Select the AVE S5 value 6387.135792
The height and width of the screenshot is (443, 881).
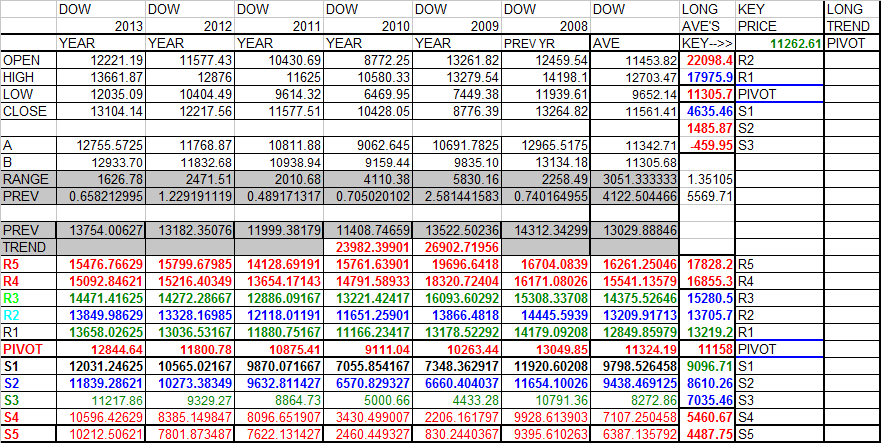(x=635, y=434)
